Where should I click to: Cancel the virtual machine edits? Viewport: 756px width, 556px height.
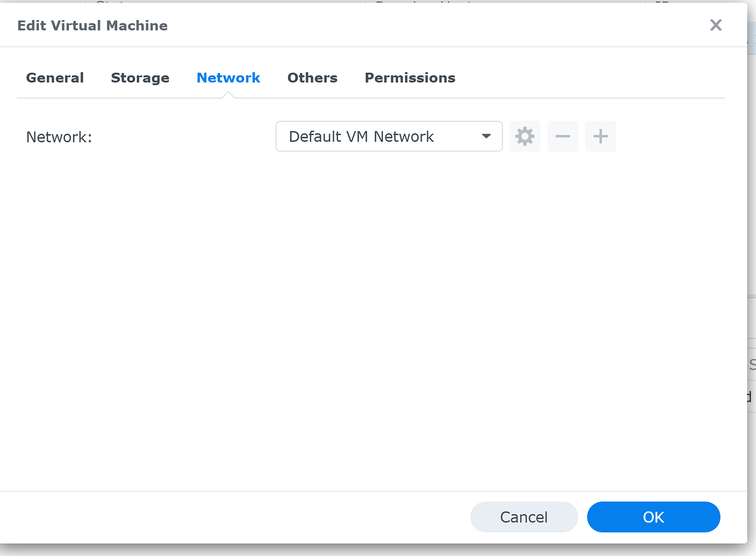click(x=524, y=517)
